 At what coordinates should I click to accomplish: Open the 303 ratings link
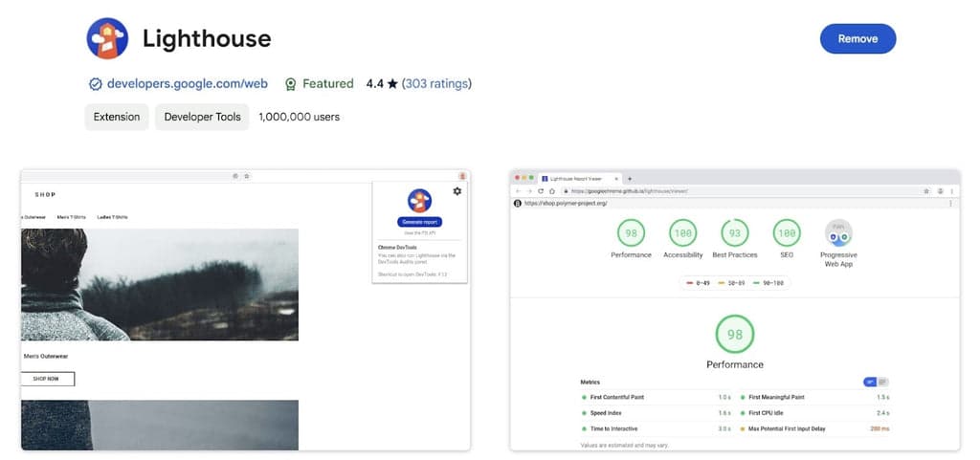point(436,83)
